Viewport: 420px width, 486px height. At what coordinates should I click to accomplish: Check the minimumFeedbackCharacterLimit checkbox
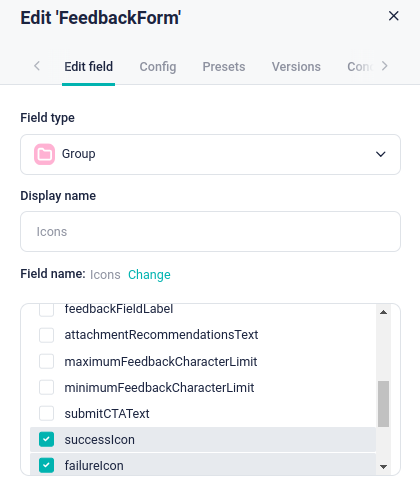pyautogui.click(x=46, y=387)
